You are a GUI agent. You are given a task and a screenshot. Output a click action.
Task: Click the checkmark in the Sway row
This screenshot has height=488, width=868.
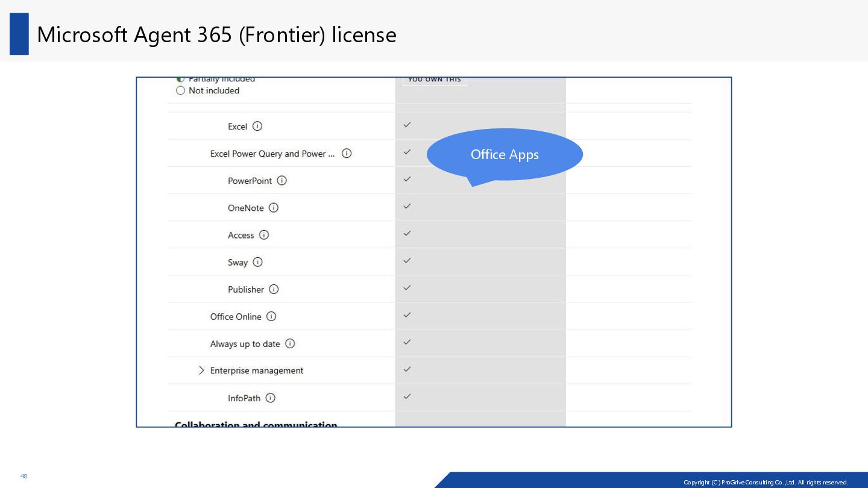pyautogui.click(x=407, y=260)
